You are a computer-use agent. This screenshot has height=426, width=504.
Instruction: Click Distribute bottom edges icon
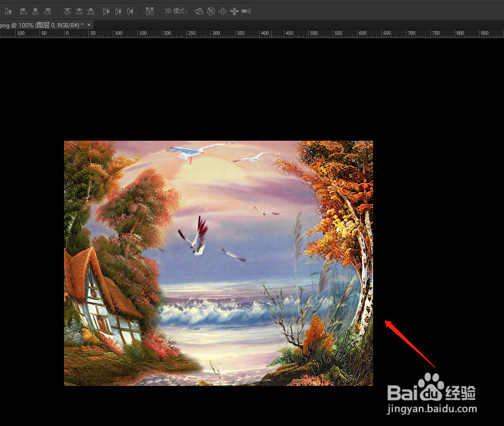(91, 11)
